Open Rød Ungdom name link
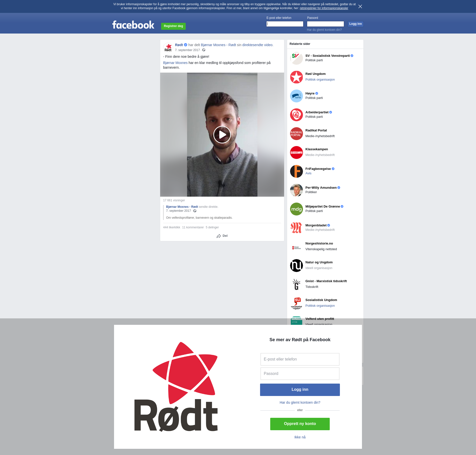Viewport: 476px width, 455px height. 315,74
